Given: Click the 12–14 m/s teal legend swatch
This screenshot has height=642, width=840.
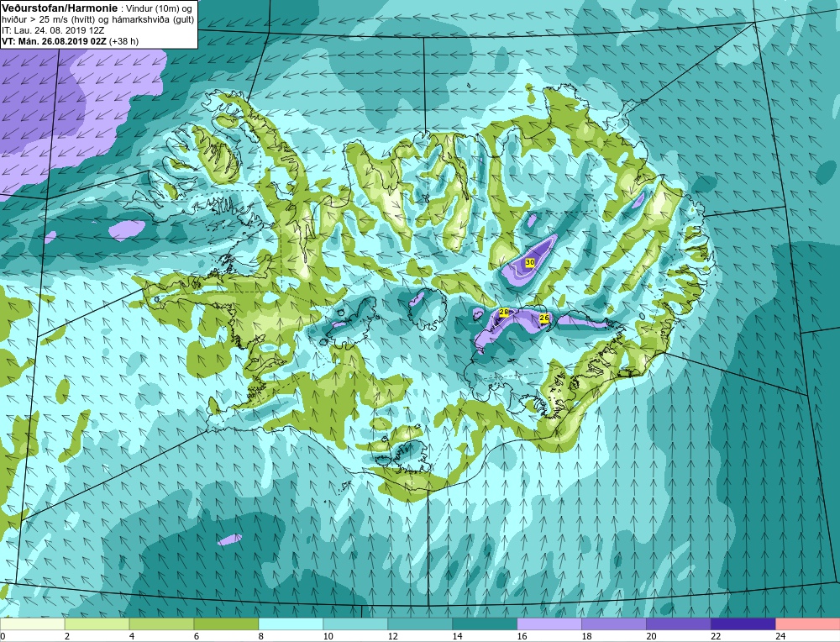Looking at the screenshot, I should click(420, 624).
